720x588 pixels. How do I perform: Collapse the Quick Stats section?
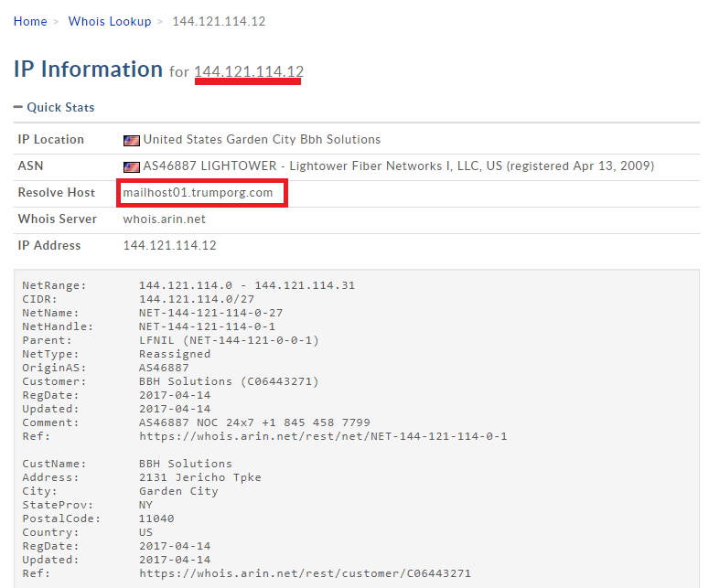click(59, 107)
